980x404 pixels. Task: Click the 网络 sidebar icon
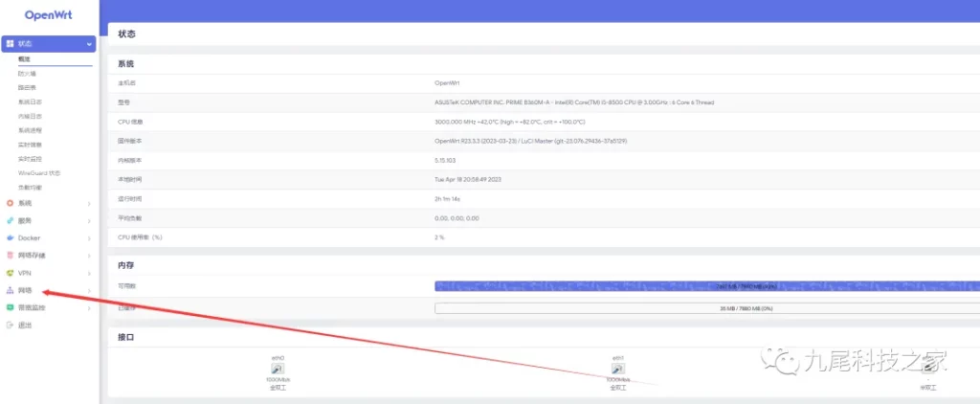click(10, 290)
